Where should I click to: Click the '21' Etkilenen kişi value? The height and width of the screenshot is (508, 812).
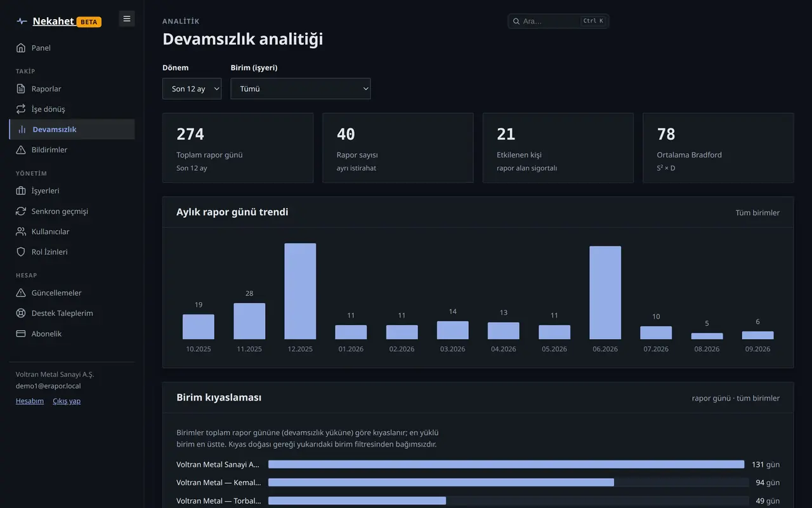click(x=506, y=134)
